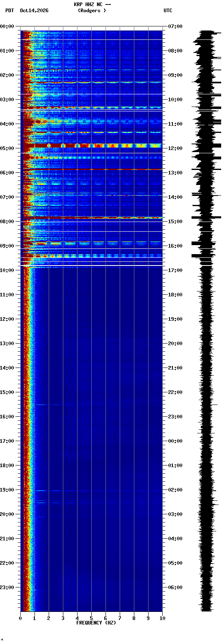This screenshot has width=224, height=644.
Task: Click frequency axis tick label '1'
Action: coord(34,618)
